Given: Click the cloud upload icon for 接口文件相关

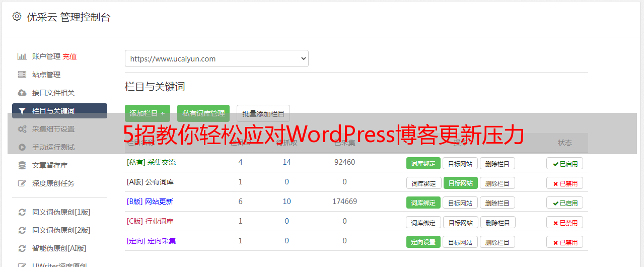Looking at the screenshot, I should [22, 93].
